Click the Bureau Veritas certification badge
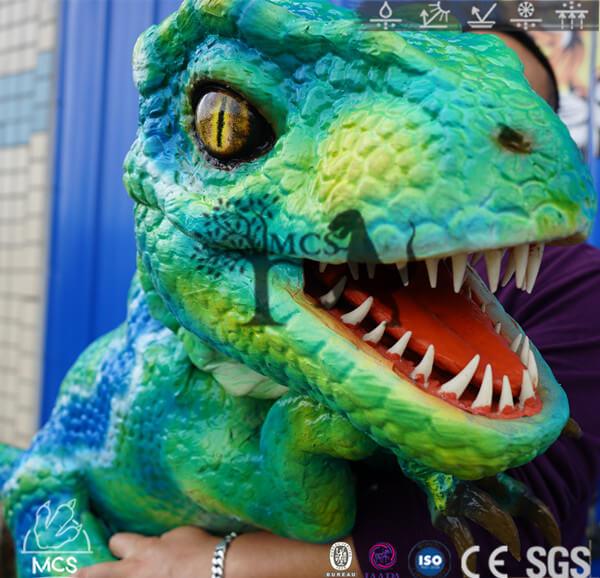 [x=341, y=558]
